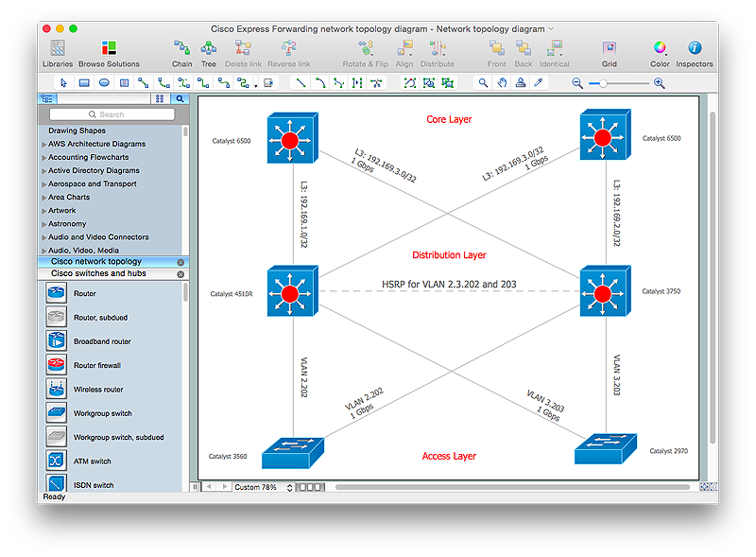Toggle library tree view button
The height and width of the screenshot is (557, 756).
pyautogui.click(x=47, y=99)
